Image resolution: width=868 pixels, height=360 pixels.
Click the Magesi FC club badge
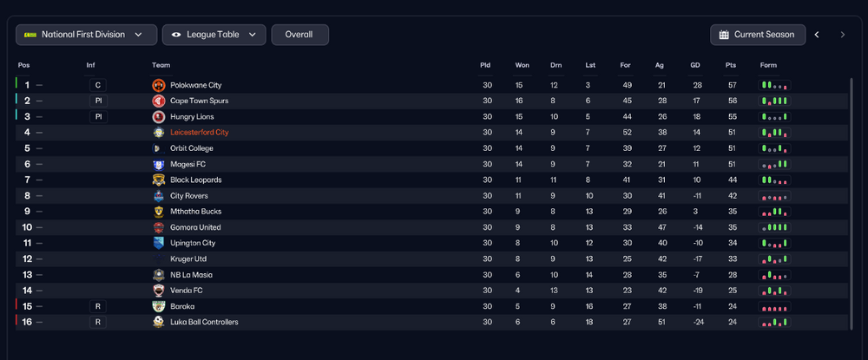158,164
